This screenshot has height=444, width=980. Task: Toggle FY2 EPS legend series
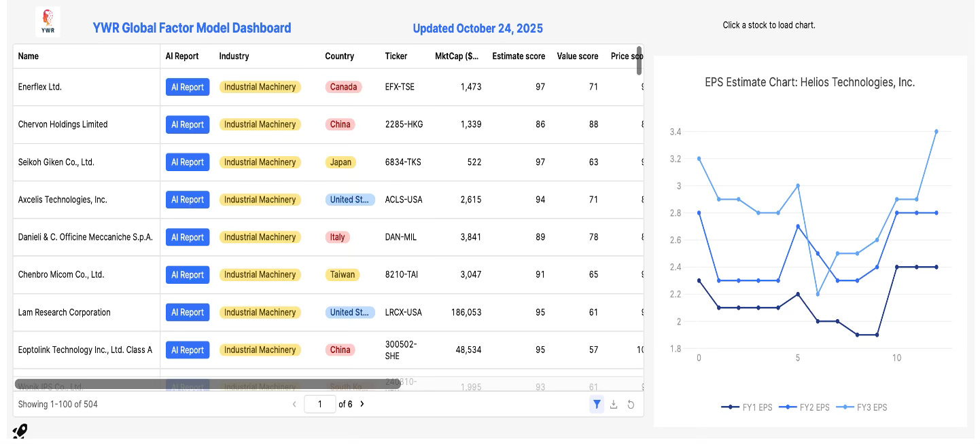coord(804,407)
